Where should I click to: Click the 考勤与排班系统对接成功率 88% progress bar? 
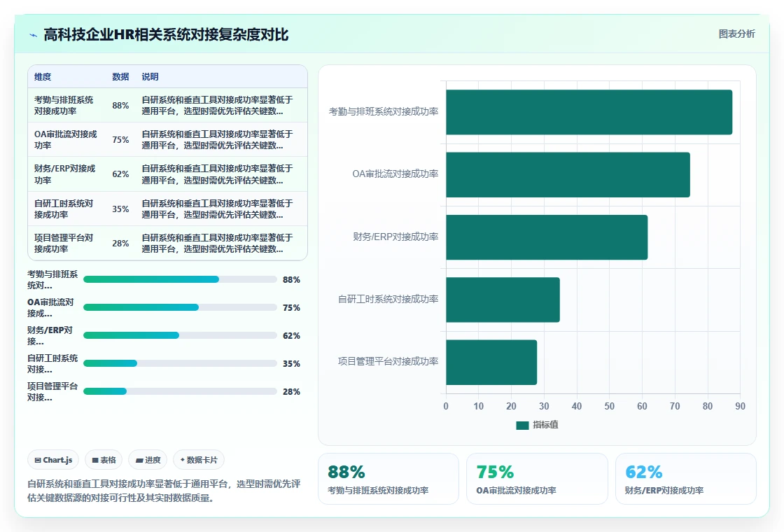[180, 279]
